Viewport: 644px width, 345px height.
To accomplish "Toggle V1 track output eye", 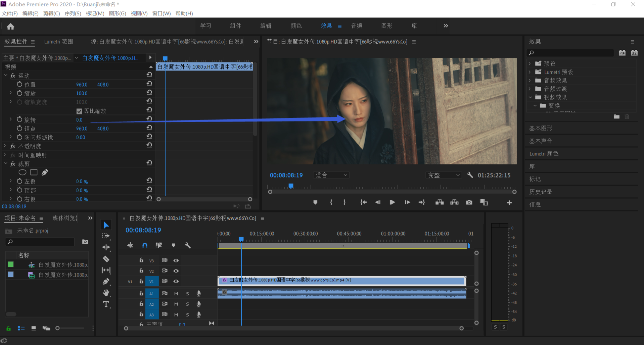I will tap(176, 282).
